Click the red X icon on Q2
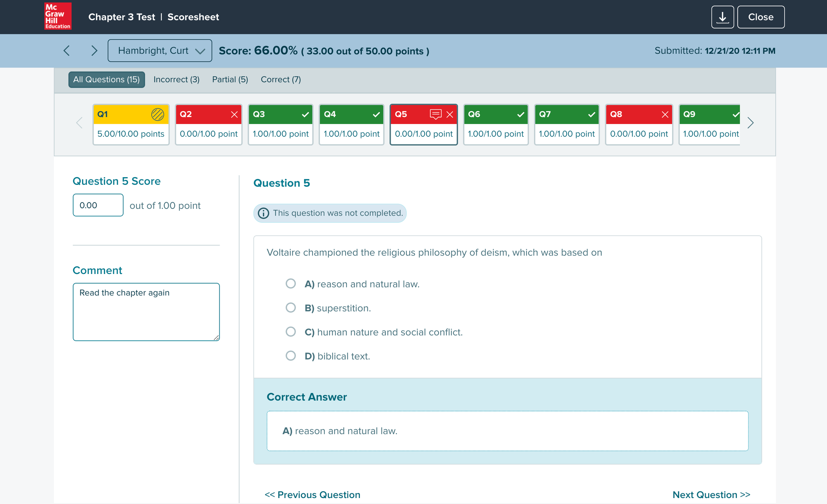This screenshot has height=504, width=827. 235,114
